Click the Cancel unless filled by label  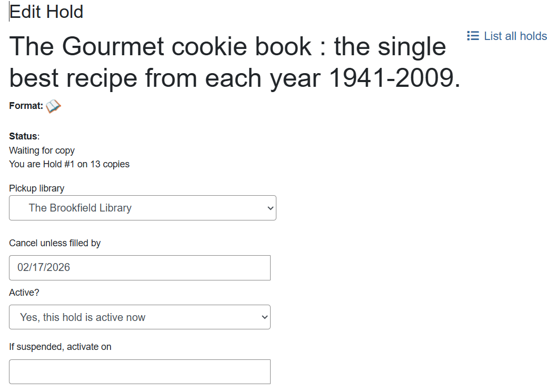tap(55, 243)
